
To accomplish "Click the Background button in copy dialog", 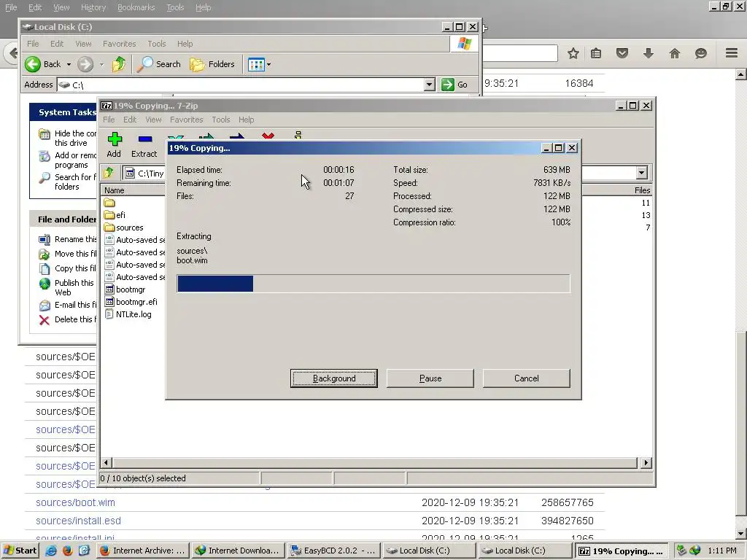I will point(334,378).
